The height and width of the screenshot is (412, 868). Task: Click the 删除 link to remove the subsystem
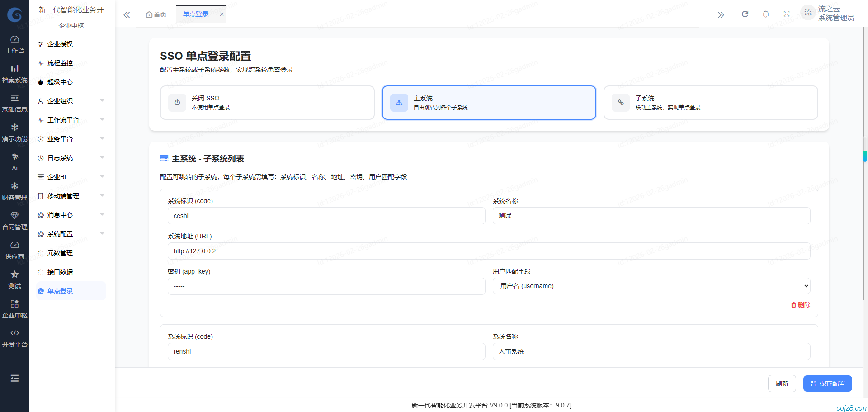click(801, 305)
